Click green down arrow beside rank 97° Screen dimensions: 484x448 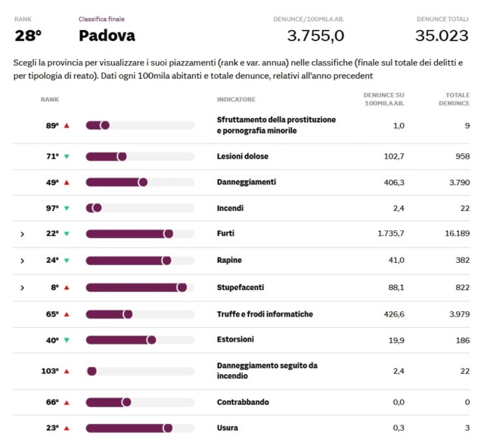click(67, 209)
